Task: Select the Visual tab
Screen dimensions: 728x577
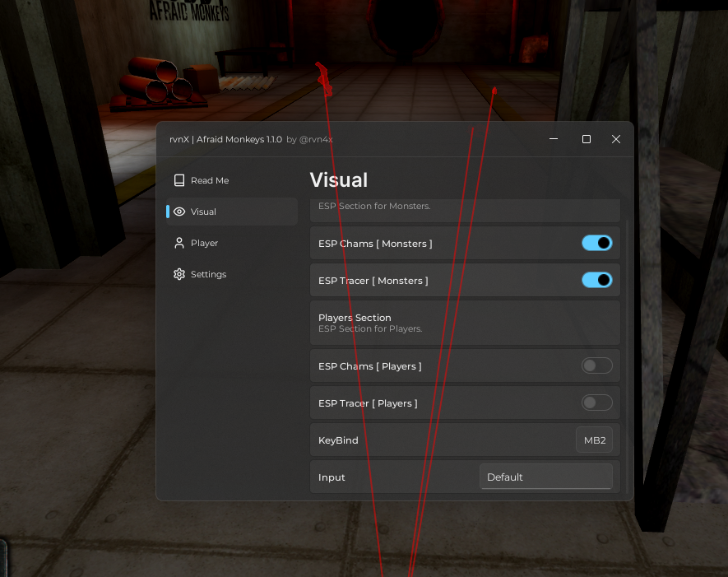Action: click(x=232, y=212)
